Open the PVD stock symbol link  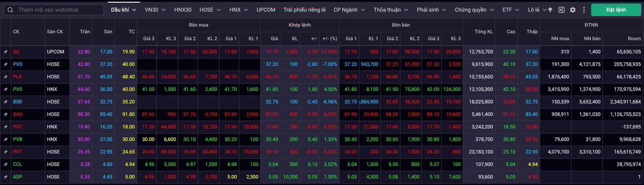click(x=18, y=64)
